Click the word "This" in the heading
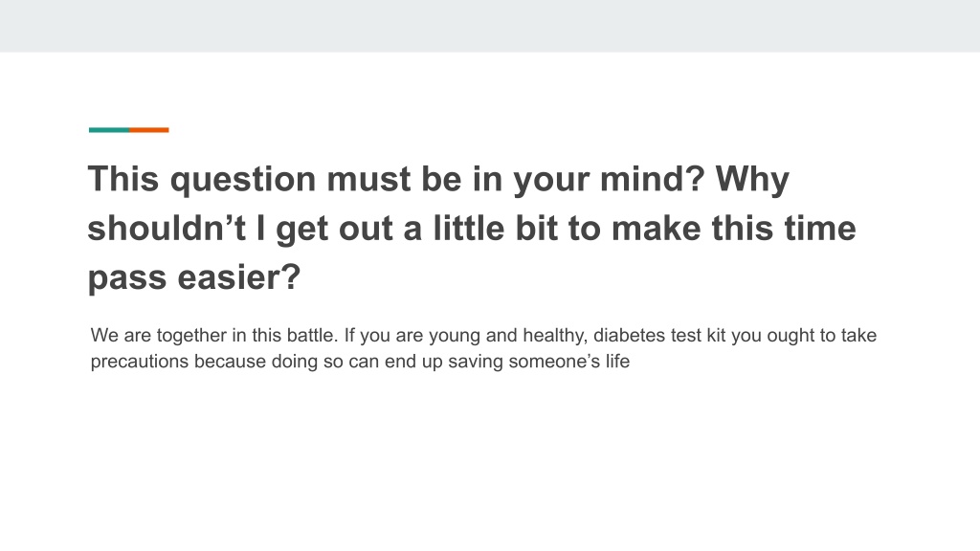 123,179
